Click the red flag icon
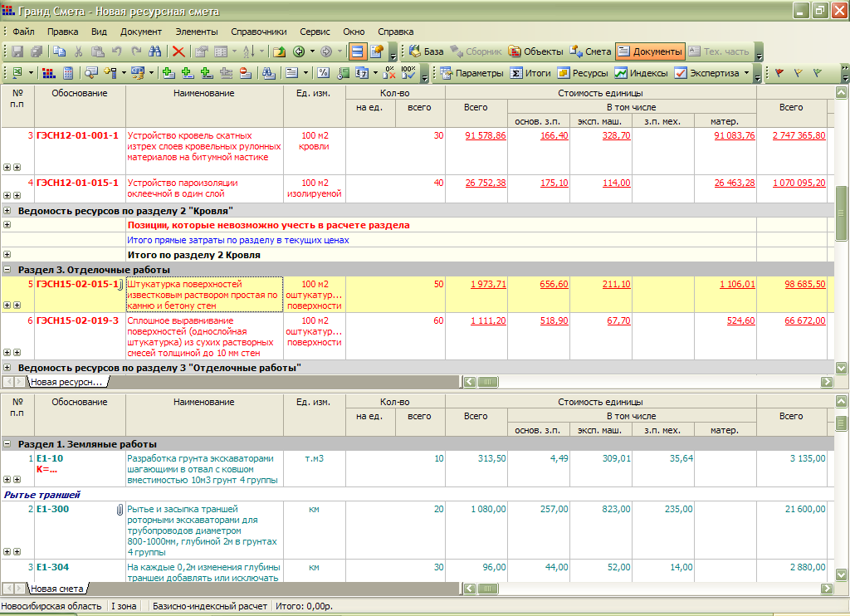 779,73
